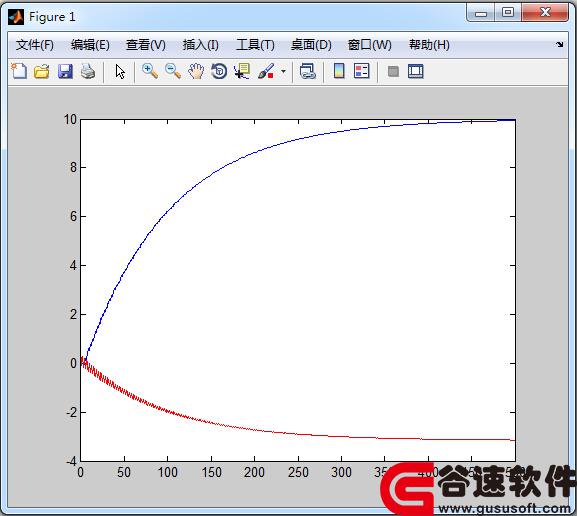Viewport: 577px width, 516px height.
Task: Open the 工具(T) menu
Action: pyautogui.click(x=255, y=45)
